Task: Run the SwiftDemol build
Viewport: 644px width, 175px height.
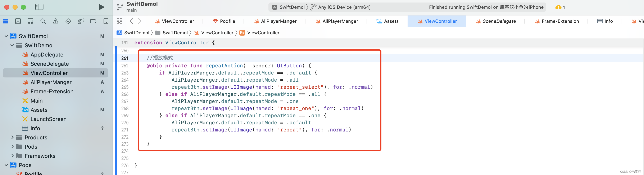Action: click(x=101, y=7)
